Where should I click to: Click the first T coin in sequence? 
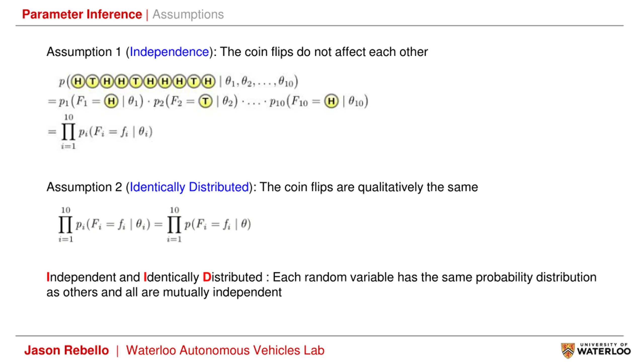(x=93, y=81)
